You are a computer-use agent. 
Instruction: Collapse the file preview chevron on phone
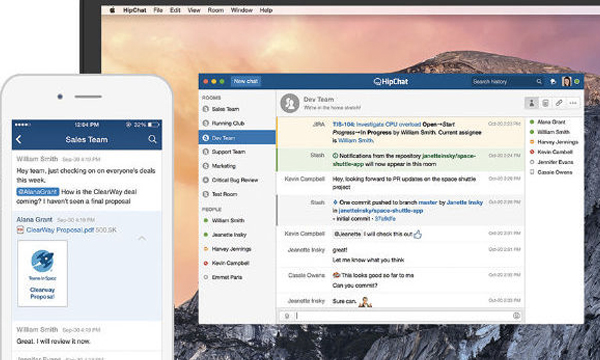[x=142, y=238]
